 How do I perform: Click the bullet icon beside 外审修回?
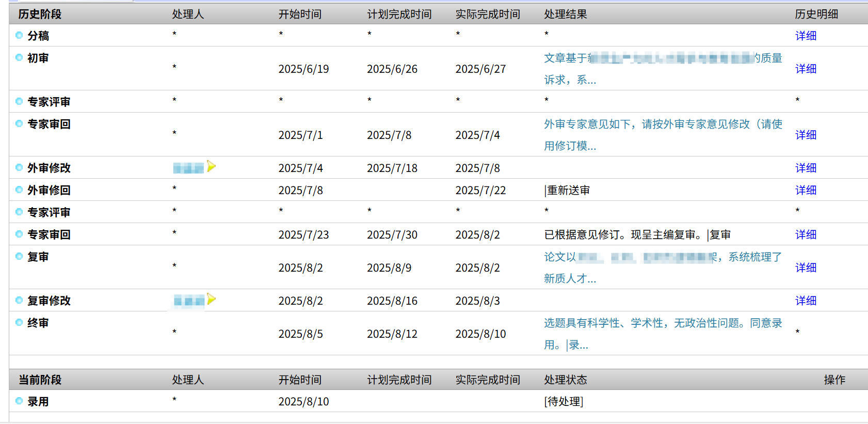tap(19, 190)
